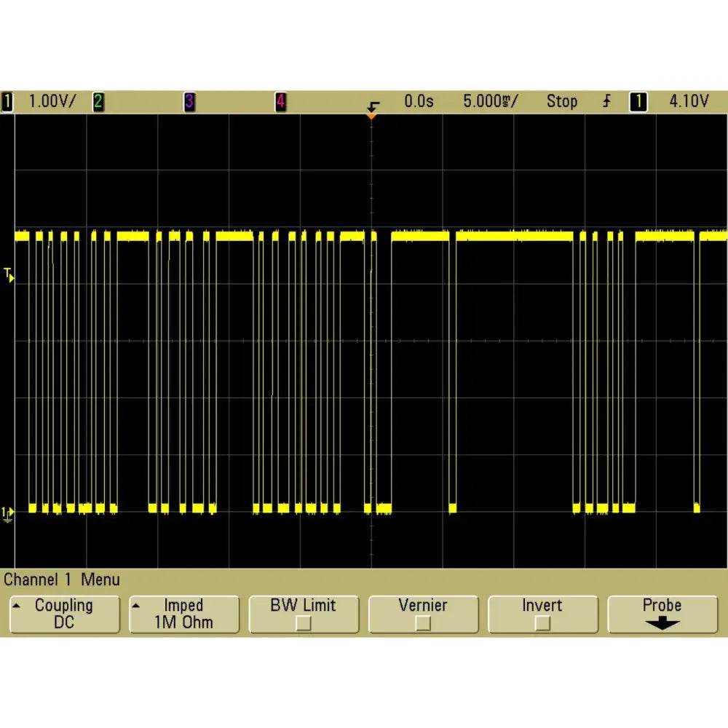Select the yellow channel 1 indicator badge
The width and height of the screenshot is (728, 728).
point(8,102)
